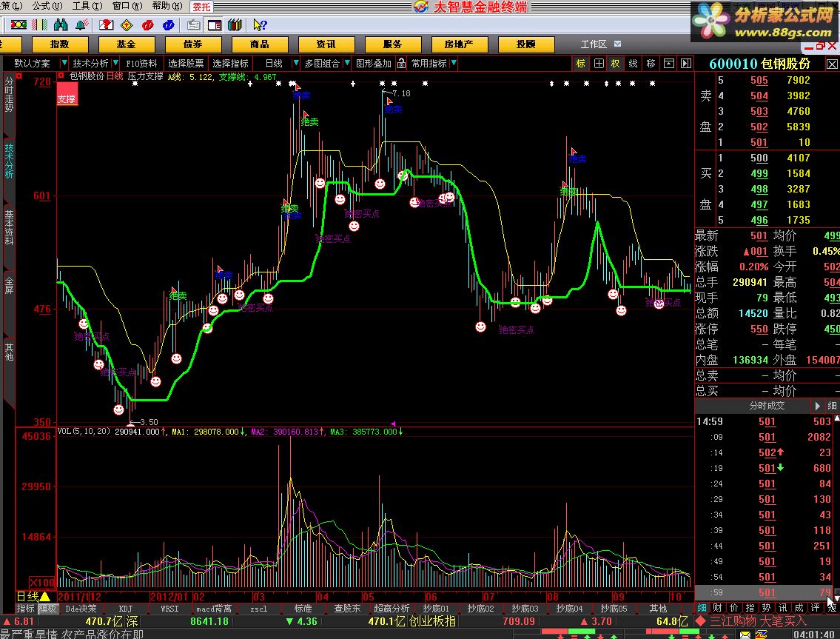Select the macd背离 indicator tab

tap(215, 609)
